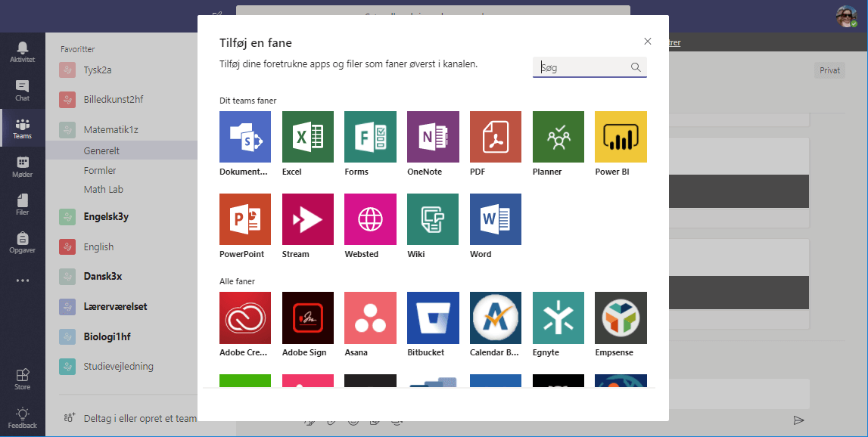Choose the Calendar BOT app tile
Viewport: 868px width, 437px height.
(x=496, y=318)
